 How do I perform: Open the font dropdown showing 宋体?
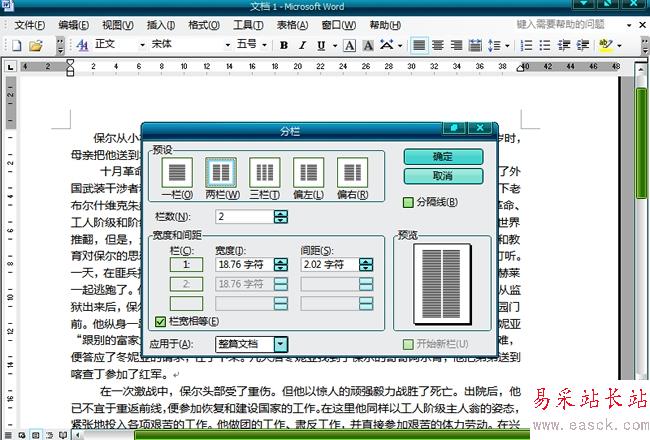click(x=228, y=45)
